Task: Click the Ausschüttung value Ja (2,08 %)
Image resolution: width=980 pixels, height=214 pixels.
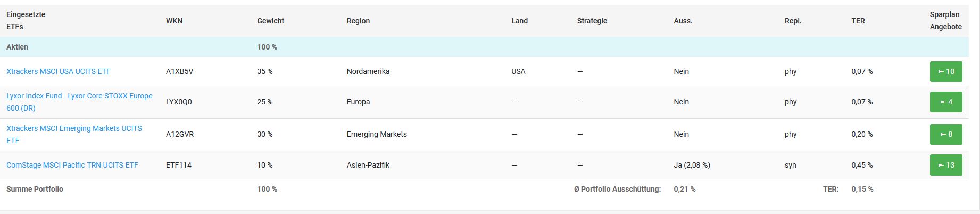Action: click(x=692, y=165)
